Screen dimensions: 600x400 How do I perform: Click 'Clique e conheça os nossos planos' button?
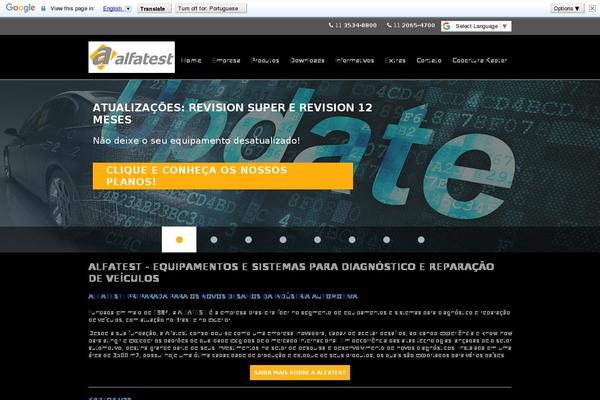click(223, 176)
